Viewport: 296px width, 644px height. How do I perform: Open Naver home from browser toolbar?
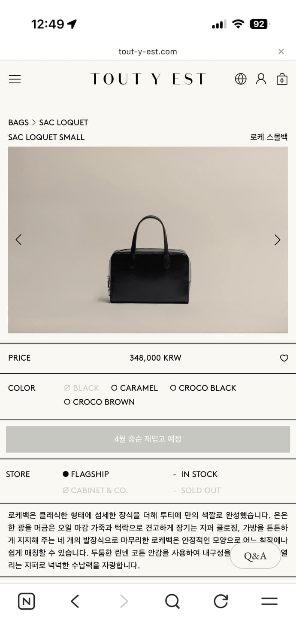pyautogui.click(x=26, y=601)
